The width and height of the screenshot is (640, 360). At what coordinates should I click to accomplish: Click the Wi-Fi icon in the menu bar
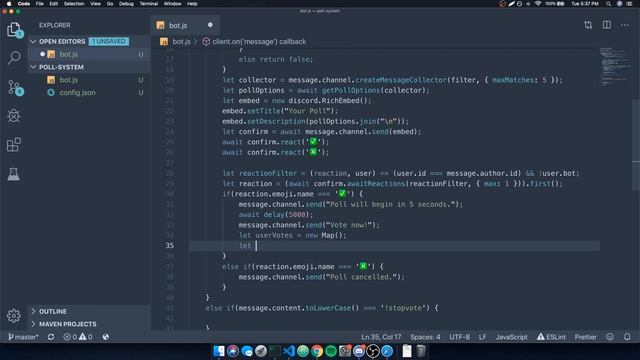point(538,4)
